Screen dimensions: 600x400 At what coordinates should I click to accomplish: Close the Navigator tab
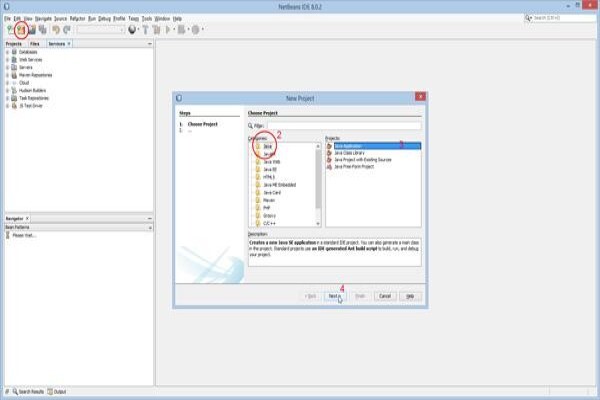(x=27, y=219)
